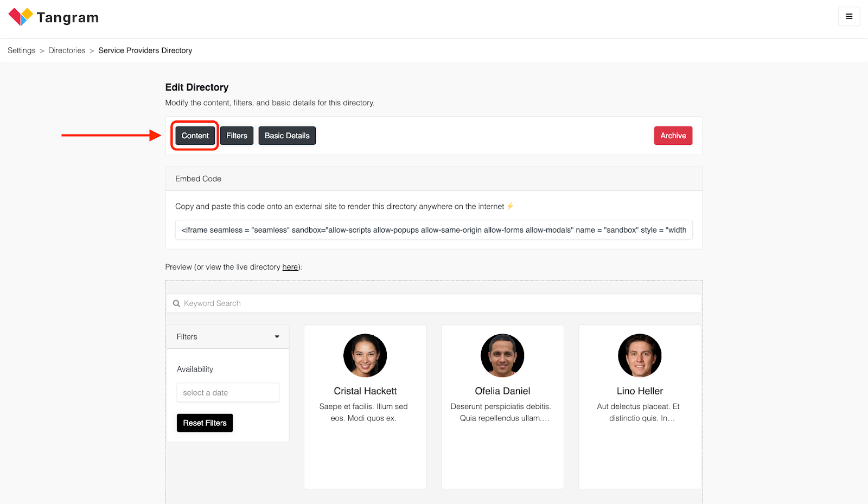This screenshot has width=868, height=504.
Task: Select the iframe embed code field
Action: point(434,230)
